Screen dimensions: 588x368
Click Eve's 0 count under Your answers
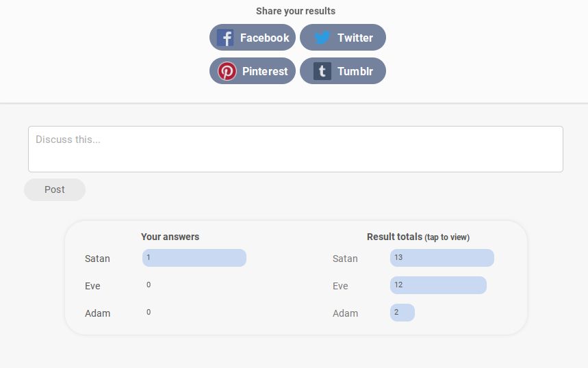pyautogui.click(x=149, y=285)
